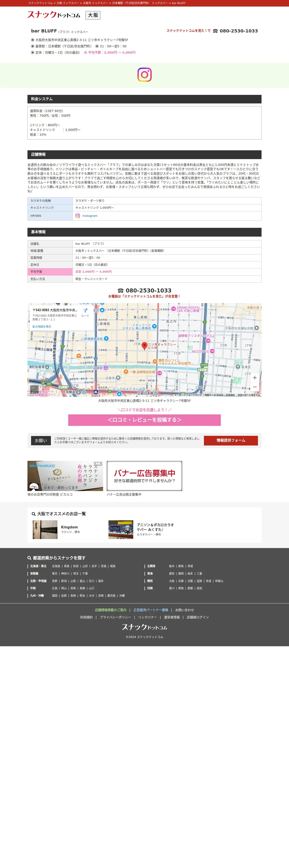Open the みくすた shop thumbnail image
The image size is (289, 868).
coord(121,529)
